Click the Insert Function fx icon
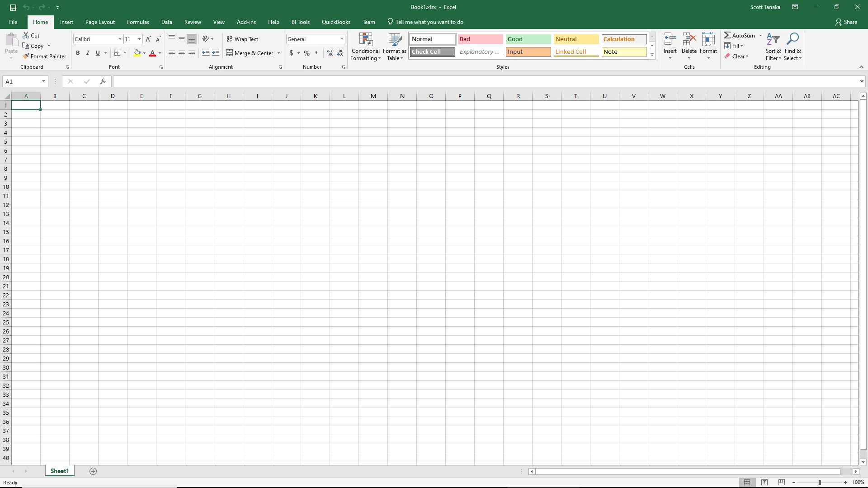This screenshot has height=488, width=868. pos(103,81)
